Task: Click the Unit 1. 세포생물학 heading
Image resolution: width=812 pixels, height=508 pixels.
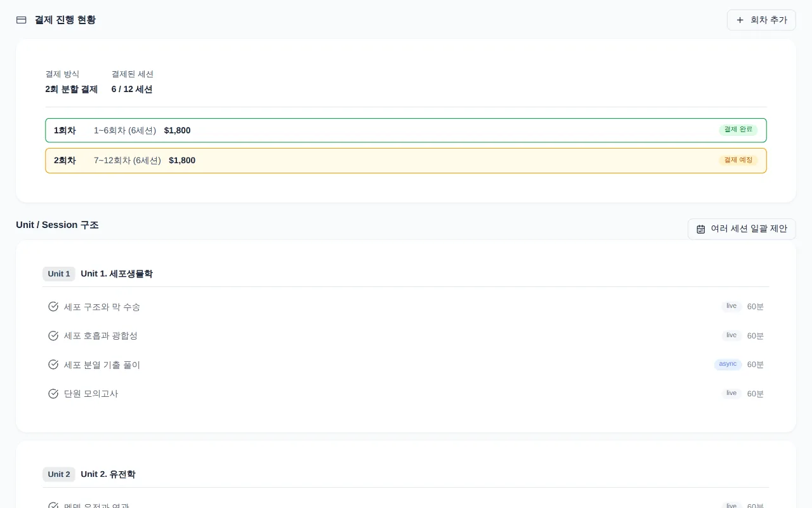Action: pos(117,274)
